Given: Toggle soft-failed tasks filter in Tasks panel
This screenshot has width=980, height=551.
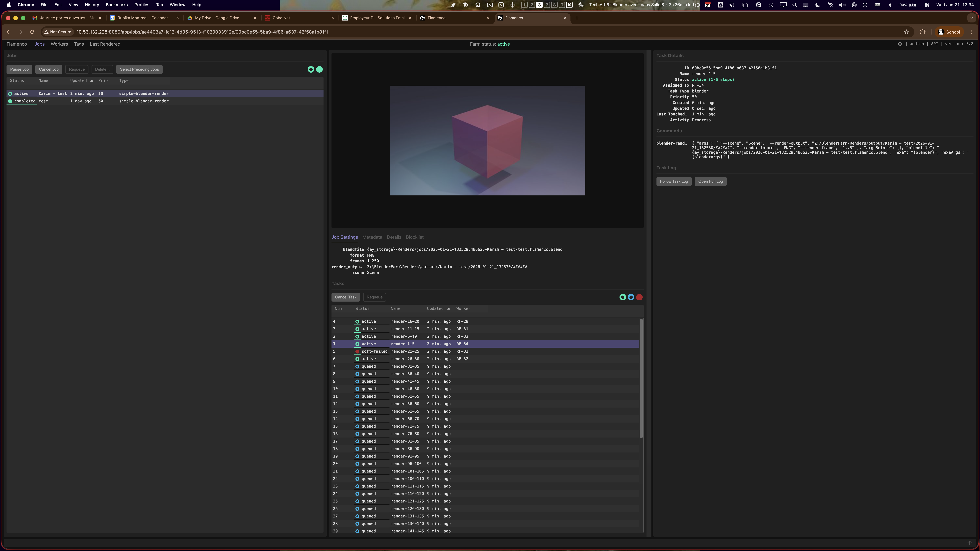Looking at the screenshot, I should click(x=640, y=297).
